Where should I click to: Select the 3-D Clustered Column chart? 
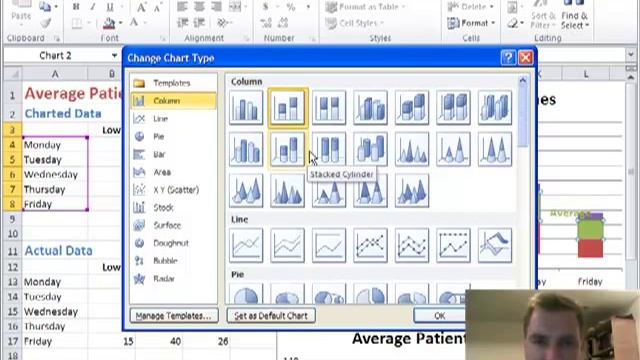370,107
